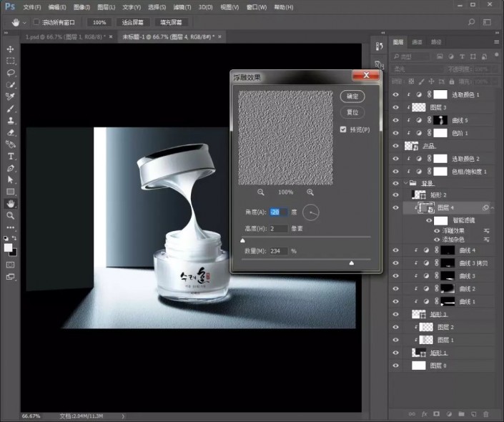Toggle visibility of 曲线 5 layer
This screenshot has width=504, height=422.
tap(396, 120)
